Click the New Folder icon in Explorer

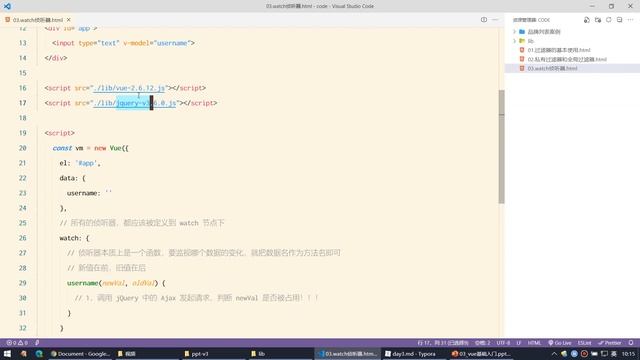pos(598,20)
